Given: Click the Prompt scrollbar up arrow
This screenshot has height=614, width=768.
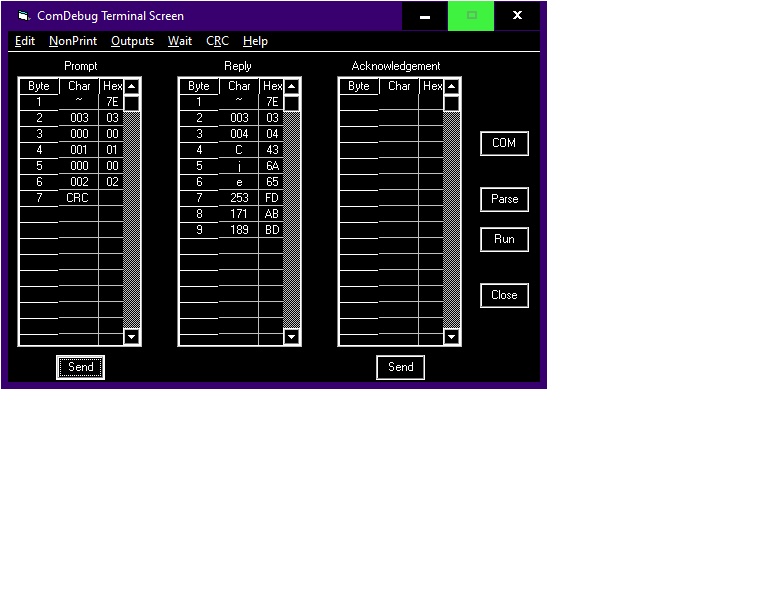Looking at the screenshot, I should click(131, 87).
